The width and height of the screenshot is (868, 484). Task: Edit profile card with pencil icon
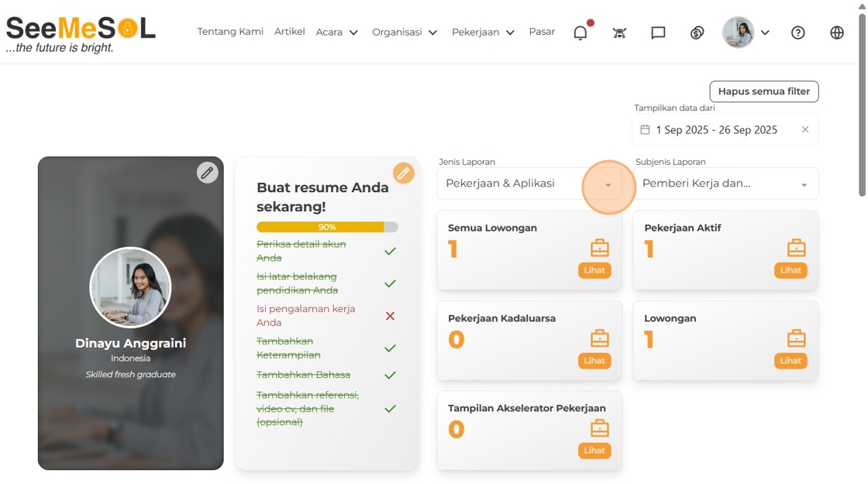click(x=207, y=173)
